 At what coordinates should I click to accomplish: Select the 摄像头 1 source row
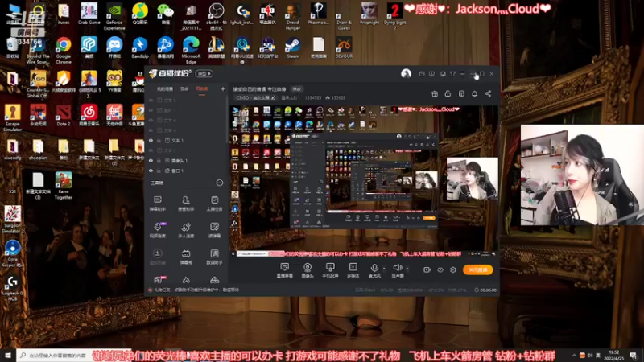187,160
